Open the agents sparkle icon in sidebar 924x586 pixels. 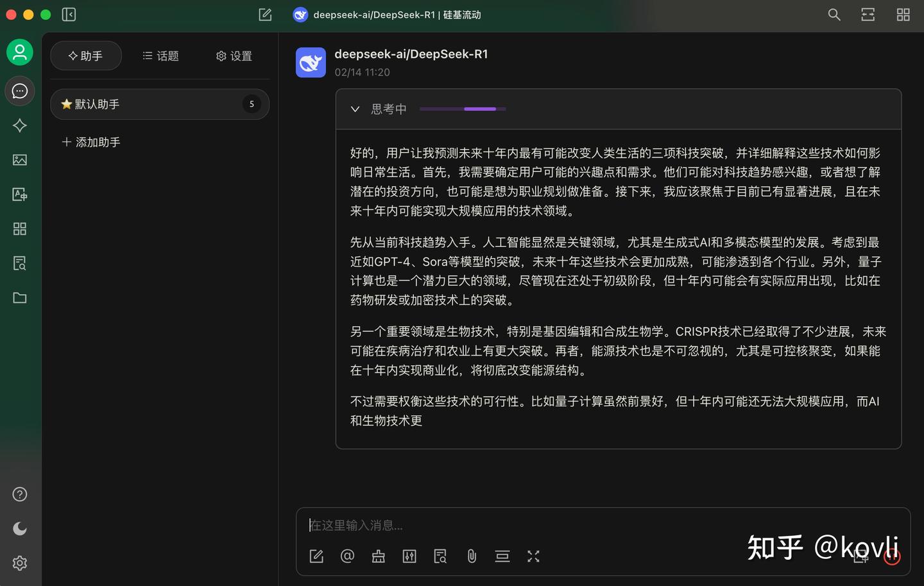click(19, 125)
